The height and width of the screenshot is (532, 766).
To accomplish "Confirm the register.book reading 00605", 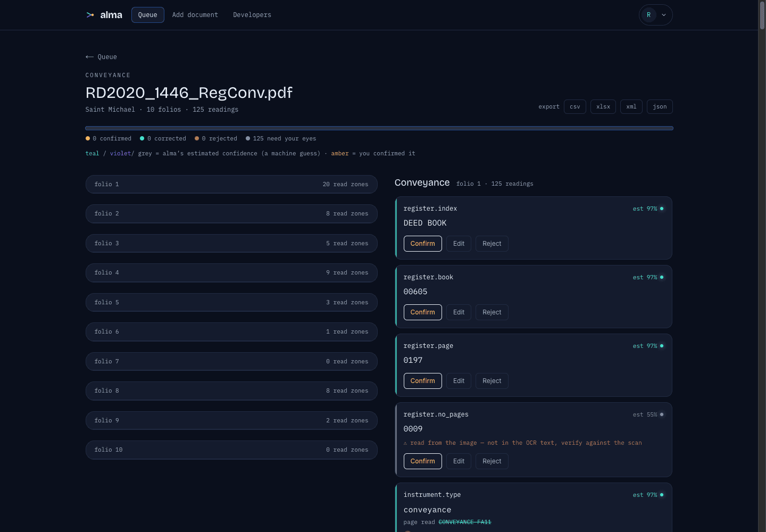I will 423,312.
